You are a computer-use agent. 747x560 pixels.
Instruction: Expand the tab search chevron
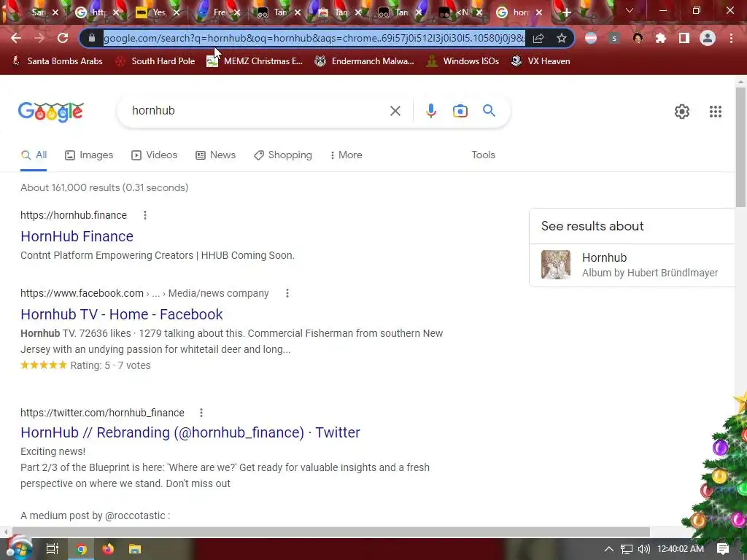coord(630,10)
